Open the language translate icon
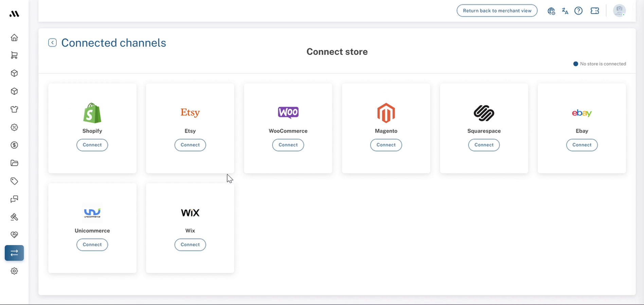 [565, 11]
